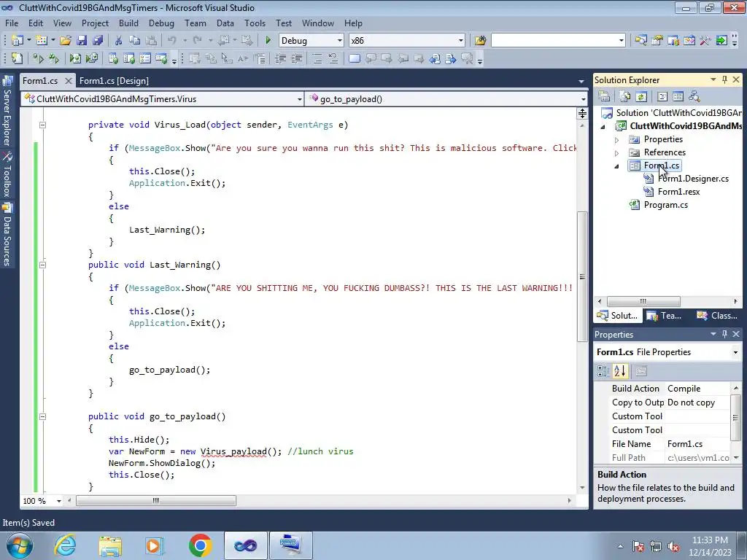Toggle auto-hide pin on Solution Explorer
Screen dimensions: 747x560
pyautogui.click(x=724, y=80)
